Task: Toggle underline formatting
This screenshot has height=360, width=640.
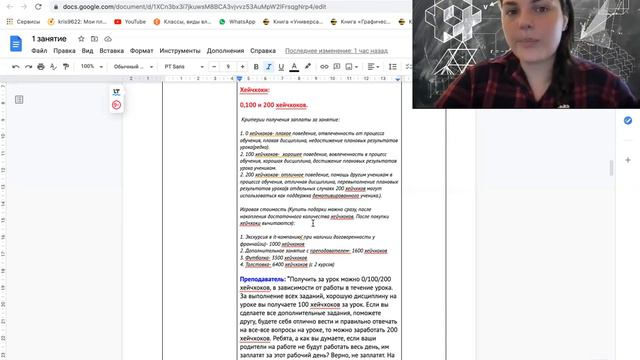Action: 281,67
